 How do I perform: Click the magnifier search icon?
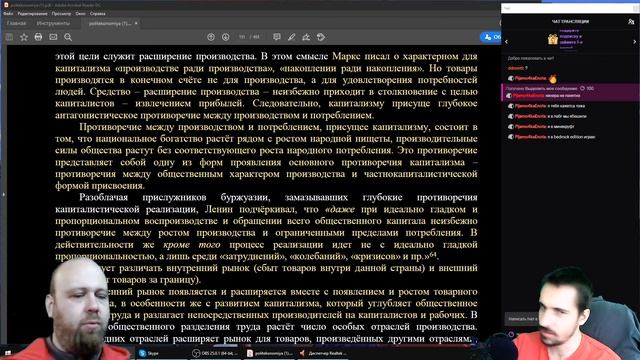(x=68, y=37)
